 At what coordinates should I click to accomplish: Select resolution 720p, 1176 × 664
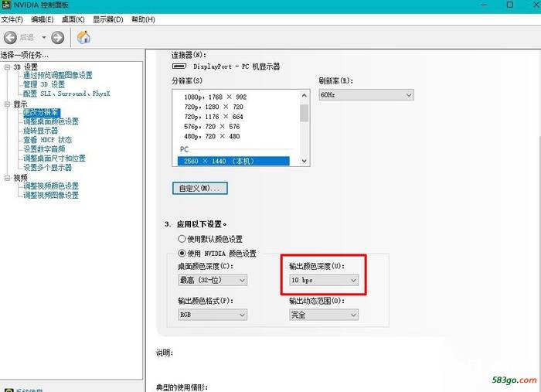click(x=213, y=117)
